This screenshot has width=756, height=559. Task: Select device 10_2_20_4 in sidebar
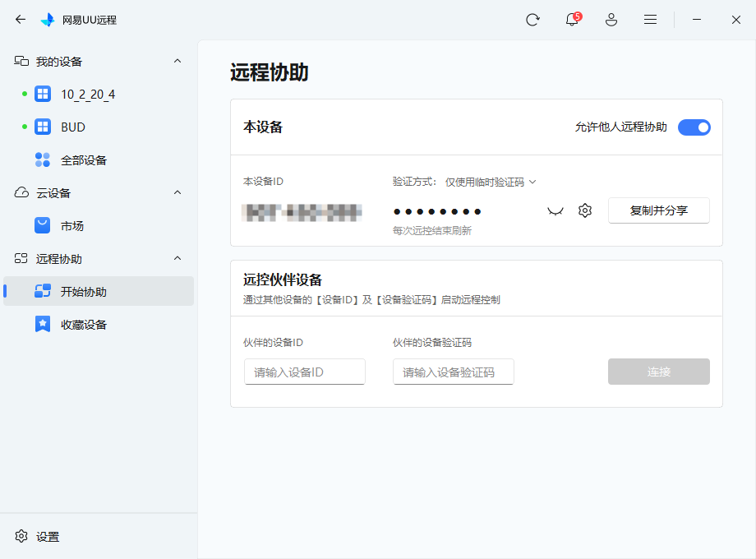87,95
